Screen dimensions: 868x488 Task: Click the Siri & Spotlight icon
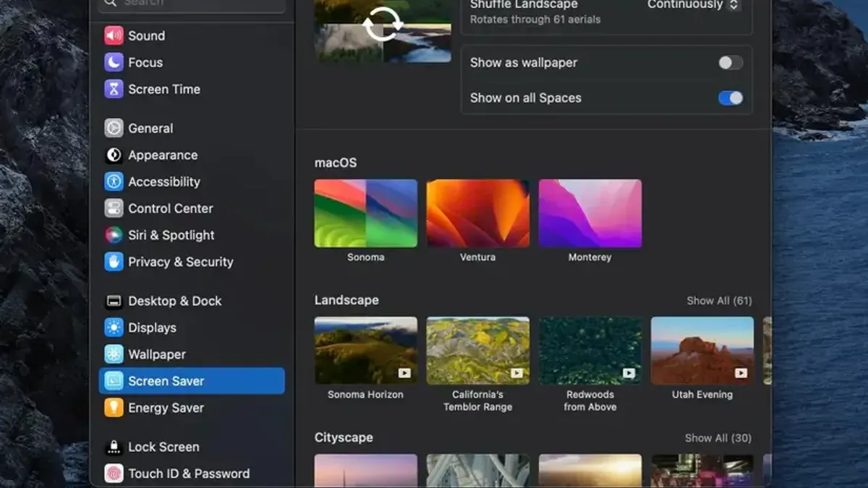click(x=114, y=235)
